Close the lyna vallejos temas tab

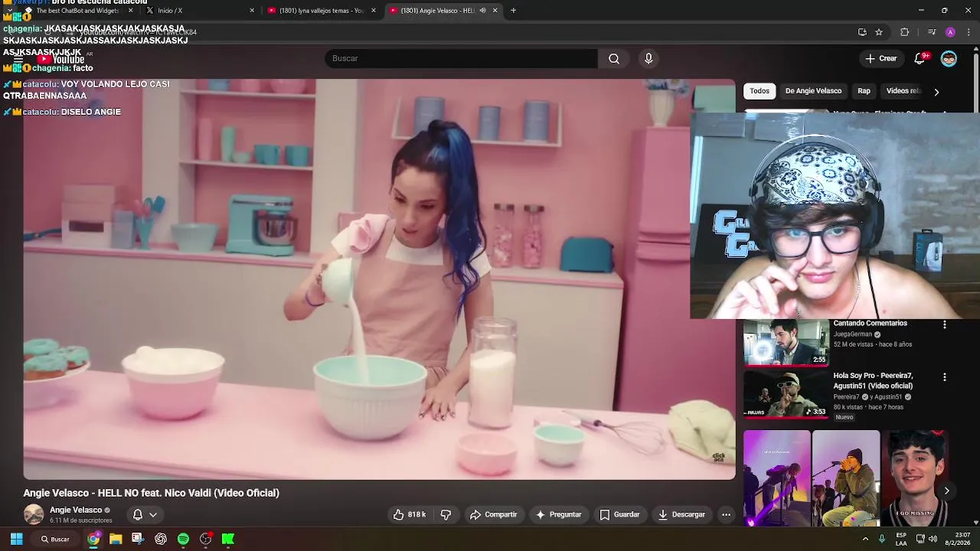coord(374,11)
